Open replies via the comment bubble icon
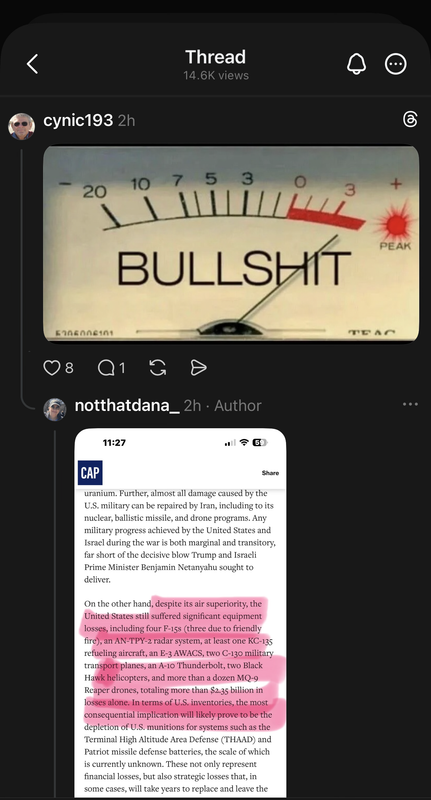 coord(106,367)
